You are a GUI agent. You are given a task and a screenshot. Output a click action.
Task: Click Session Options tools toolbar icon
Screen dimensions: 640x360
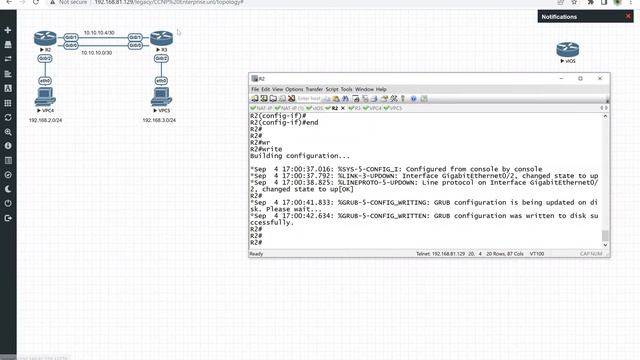point(393,98)
